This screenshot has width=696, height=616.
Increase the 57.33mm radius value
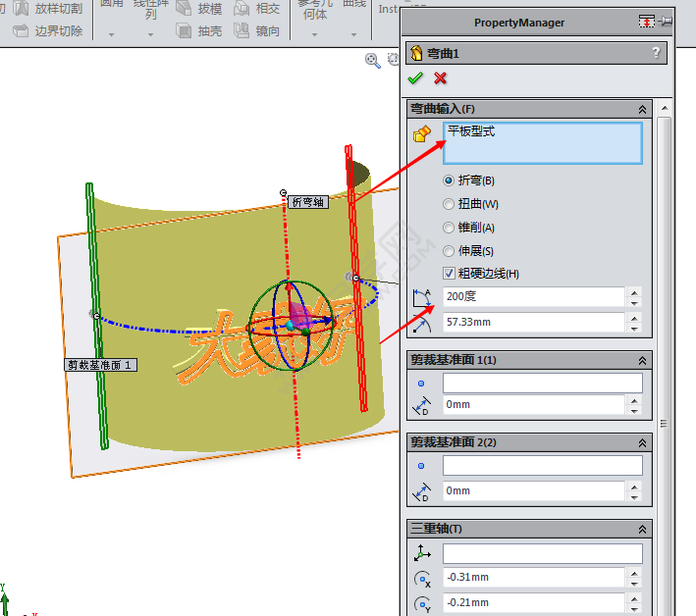pos(635,319)
